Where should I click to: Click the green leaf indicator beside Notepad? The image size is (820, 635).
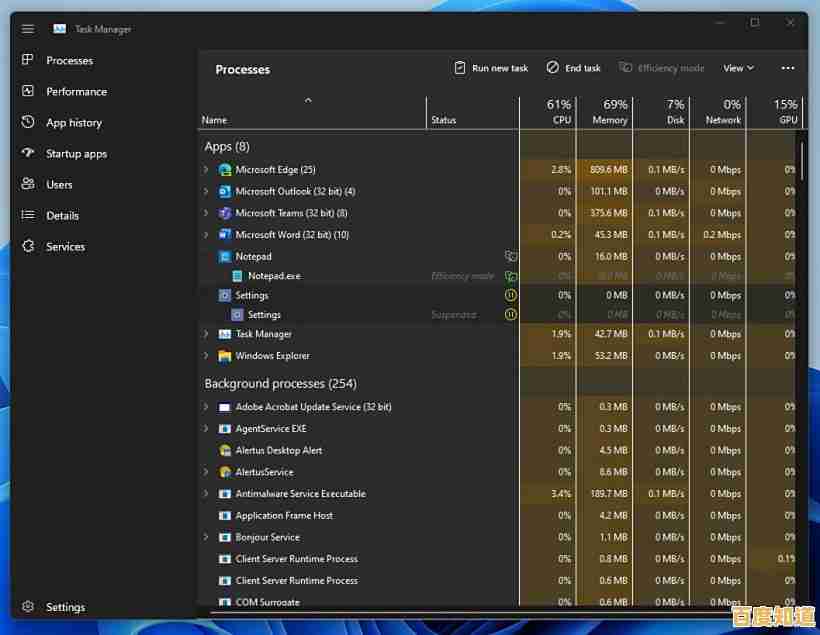510,256
